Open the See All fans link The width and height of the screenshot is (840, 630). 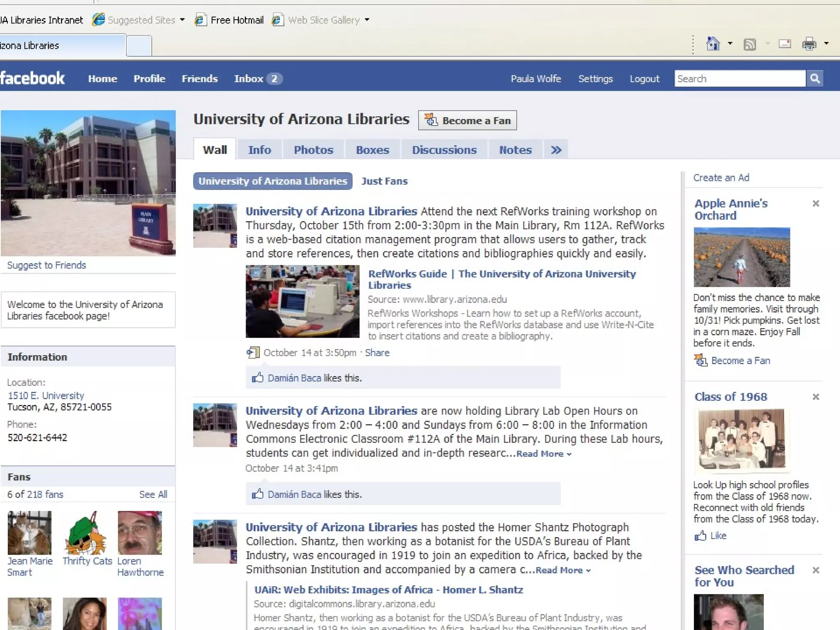tap(153, 495)
